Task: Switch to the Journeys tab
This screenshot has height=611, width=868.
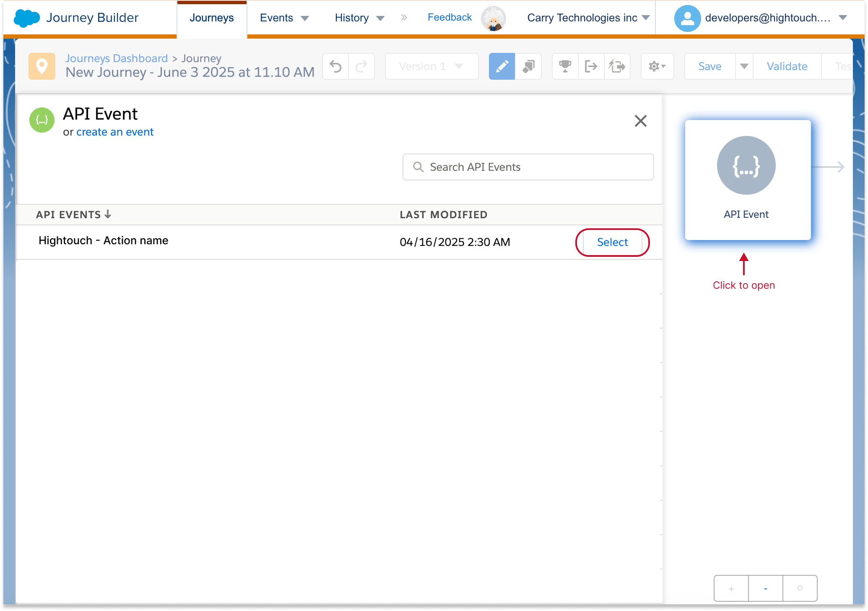Action: pyautogui.click(x=212, y=18)
